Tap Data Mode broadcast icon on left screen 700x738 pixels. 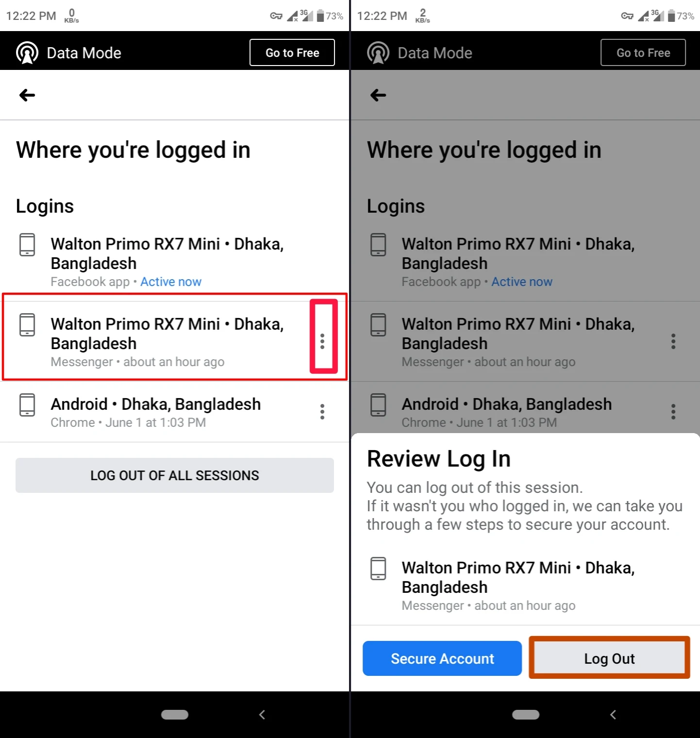click(27, 52)
